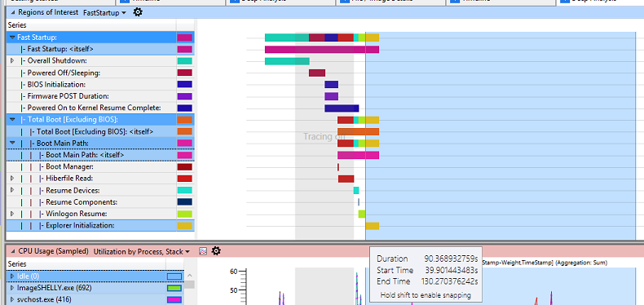Screen dimensions: 644x305
Task: Click BIOS Initialization color swatch
Action: click(185, 84)
